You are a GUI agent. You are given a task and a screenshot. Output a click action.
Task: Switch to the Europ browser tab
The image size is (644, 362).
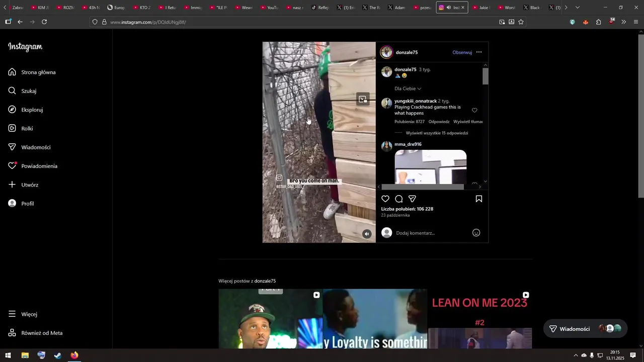(117, 8)
